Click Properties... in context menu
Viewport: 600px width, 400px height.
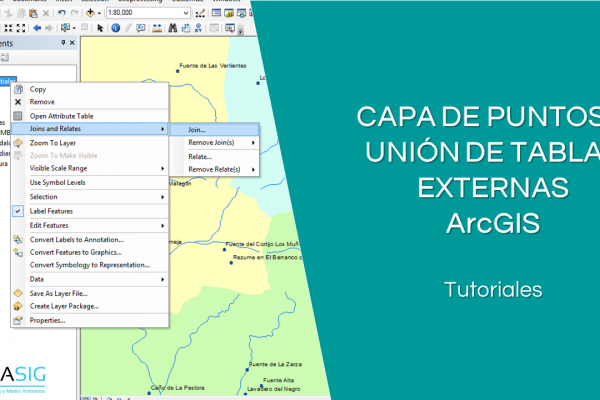pos(48,320)
